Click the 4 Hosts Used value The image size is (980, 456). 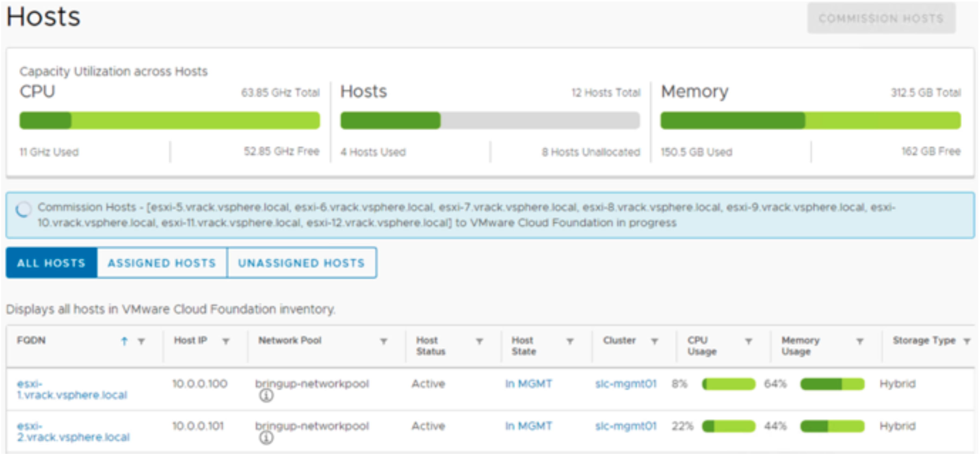[373, 152]
